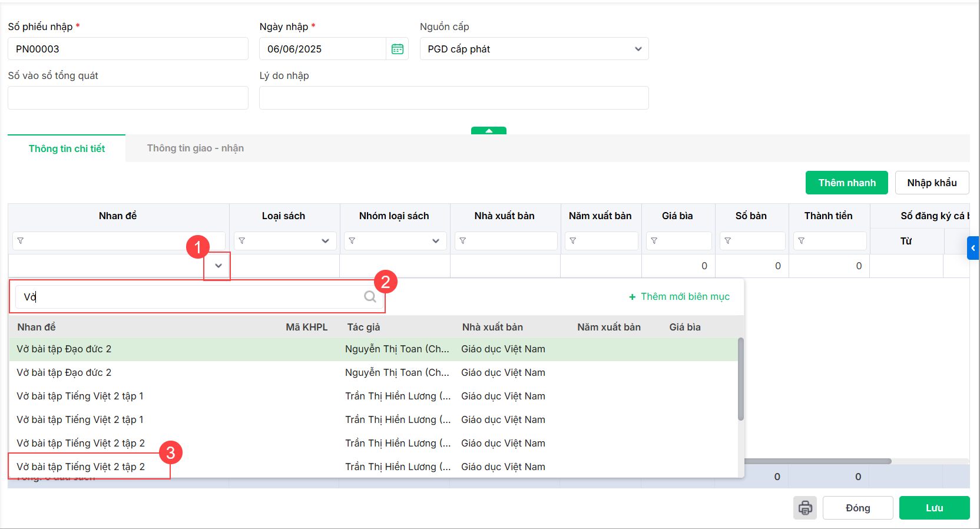Click the Thành tiền column header
980x529 pixels.
coord(829,216)
